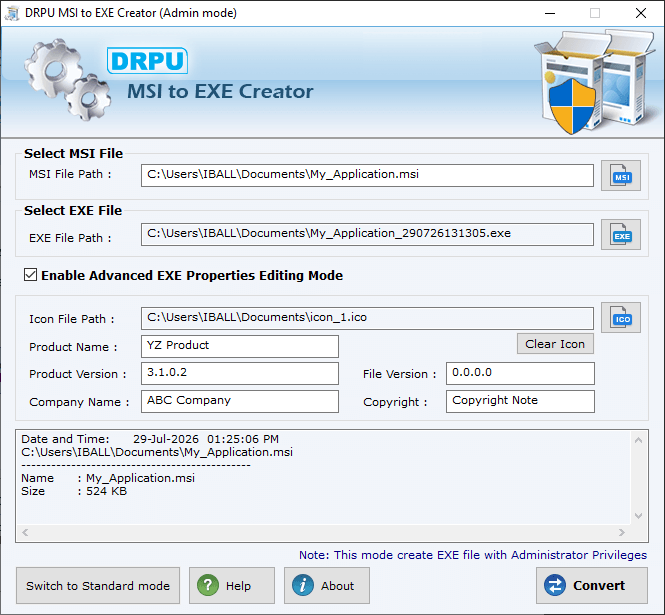The image size is (665, 615).
Task: Click the 'Date and Time' log line
Action: [x=150, y=439]
